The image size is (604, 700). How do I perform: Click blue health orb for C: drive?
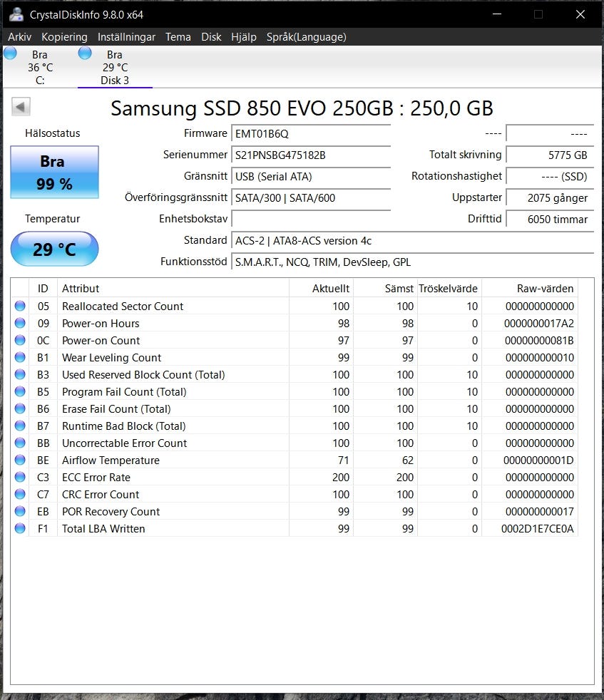point(11,53)
